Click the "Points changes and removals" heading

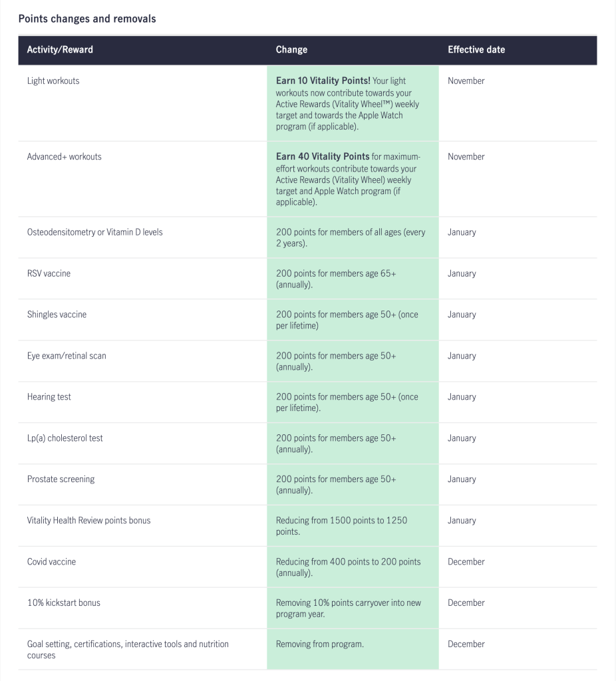[x=87, y=19]
